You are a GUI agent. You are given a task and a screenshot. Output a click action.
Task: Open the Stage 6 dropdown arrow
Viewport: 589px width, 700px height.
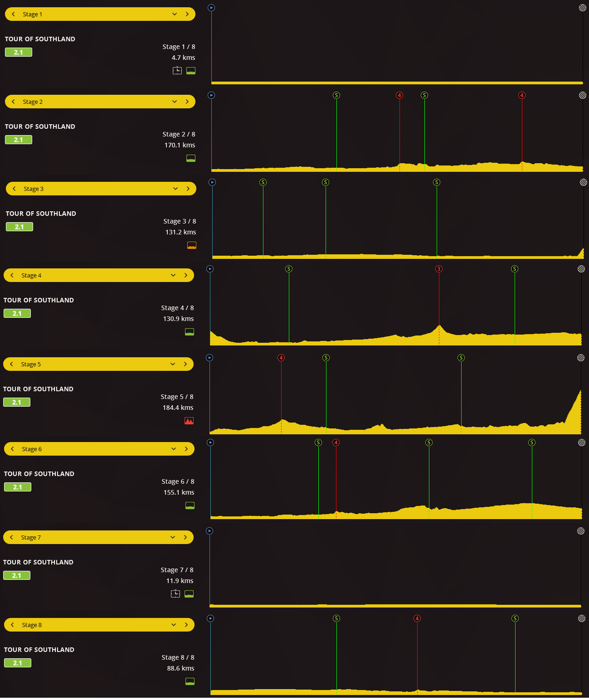coord(174,449)
